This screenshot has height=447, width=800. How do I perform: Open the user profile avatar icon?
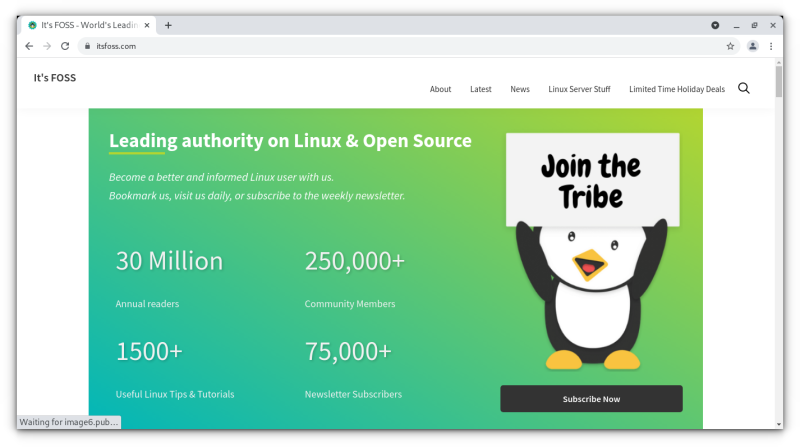(x=753, y=46)
